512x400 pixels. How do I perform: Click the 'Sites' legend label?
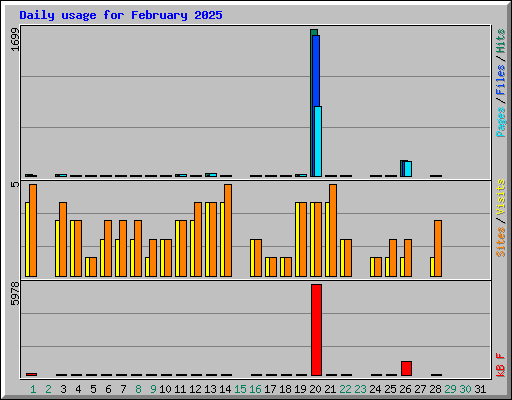coord(500,242)
